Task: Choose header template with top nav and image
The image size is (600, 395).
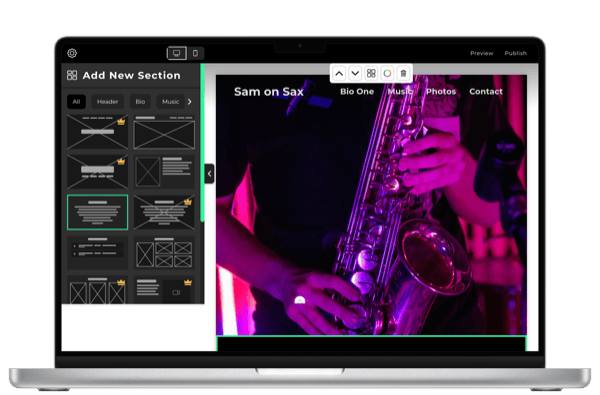Action: pyautogui.click(x=164, y=132)
